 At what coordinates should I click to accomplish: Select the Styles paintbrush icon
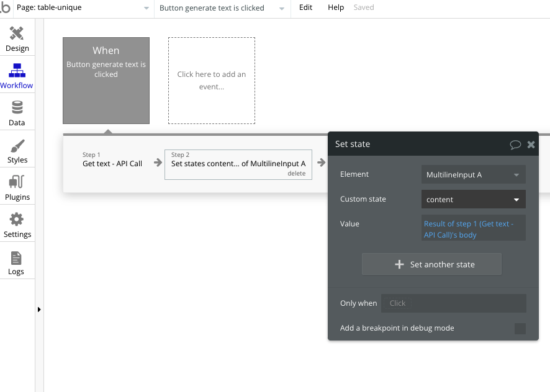coord(17,149)
